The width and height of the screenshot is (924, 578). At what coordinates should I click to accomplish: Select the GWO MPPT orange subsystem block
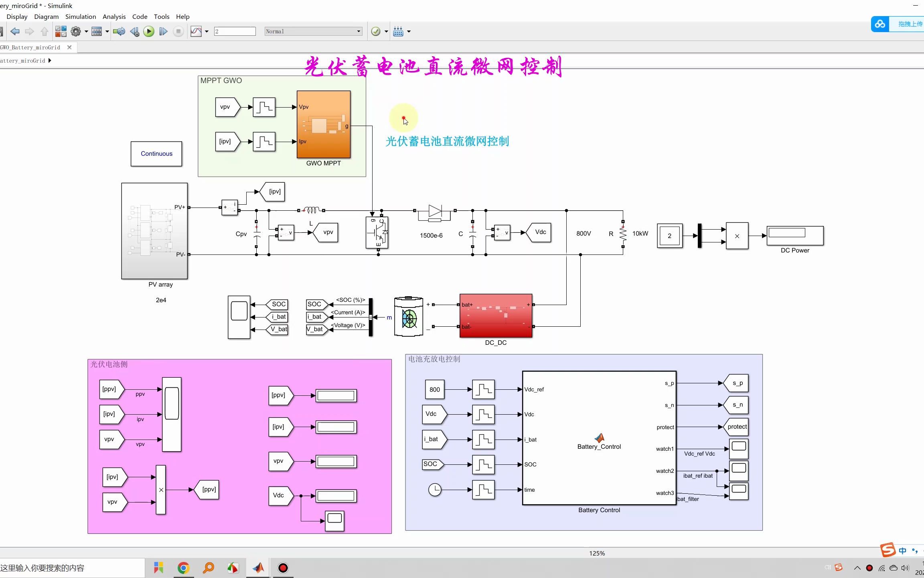[323, 124]
